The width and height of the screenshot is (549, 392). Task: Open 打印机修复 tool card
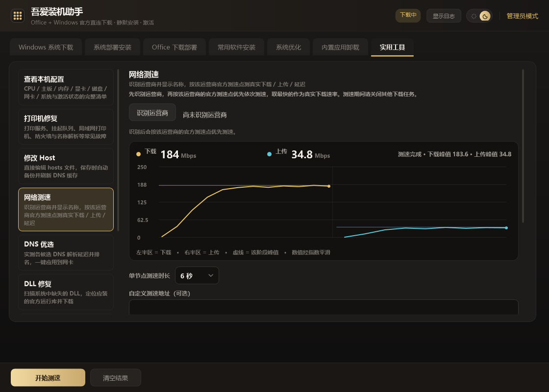click(x=66, y=127)
